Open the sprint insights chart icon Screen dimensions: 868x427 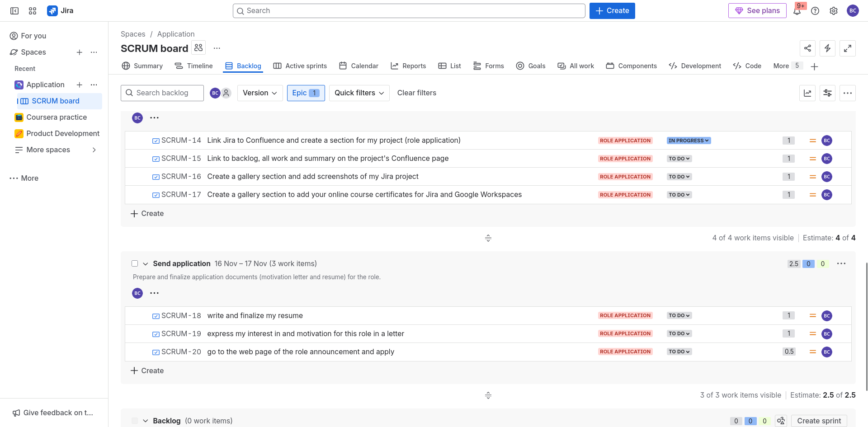coord(807,93)
